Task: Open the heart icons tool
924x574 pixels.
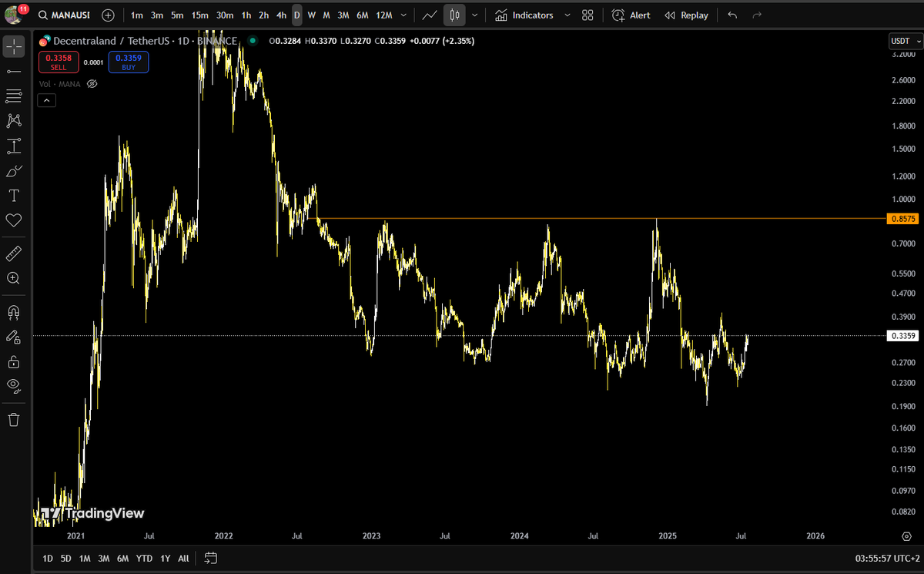Action: [x=14, y=220]
